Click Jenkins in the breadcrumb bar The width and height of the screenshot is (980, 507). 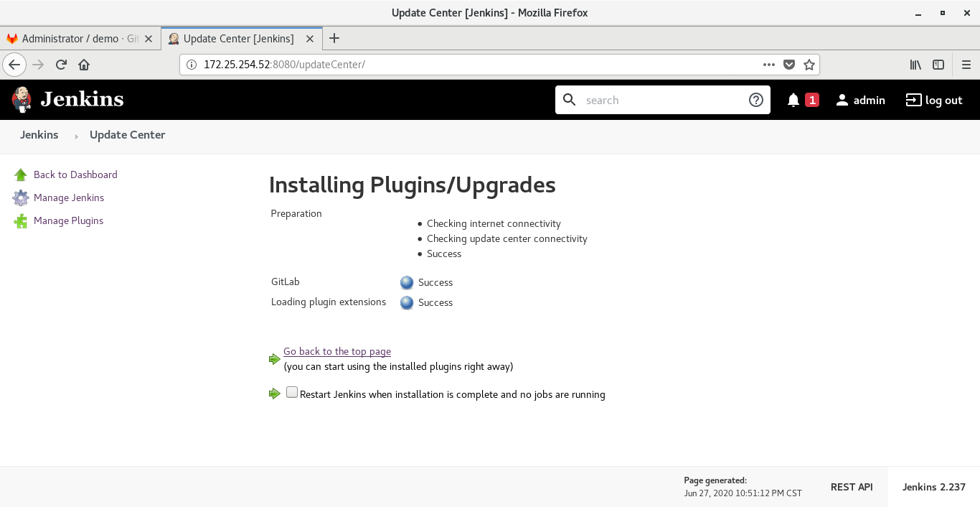pyautogui.click(x=39, y=135)
